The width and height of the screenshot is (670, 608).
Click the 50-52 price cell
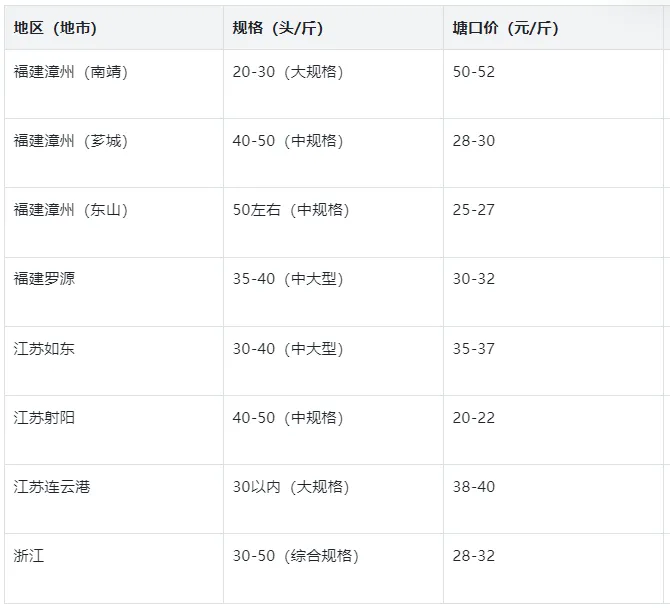click(x=473, y=72)
